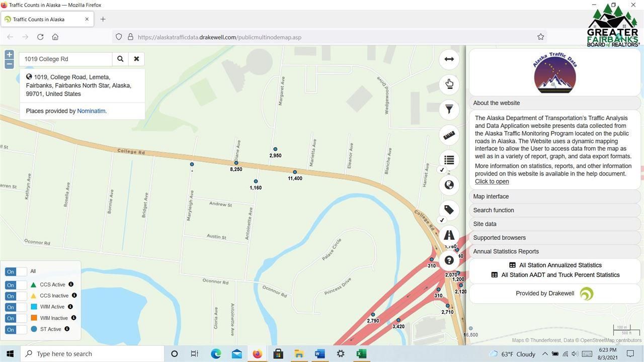Click the site padlock icon
Image resolution: width=644 pixels, height=362 pixels.
pyautogui.click(x=130, y=37)
